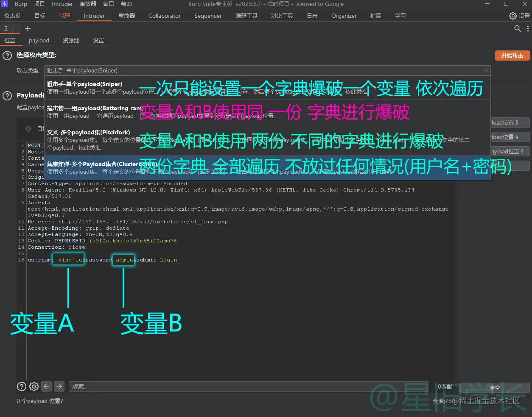Select the 资源池 sub-tab
The image size is (532, 417).
point(71,40)
